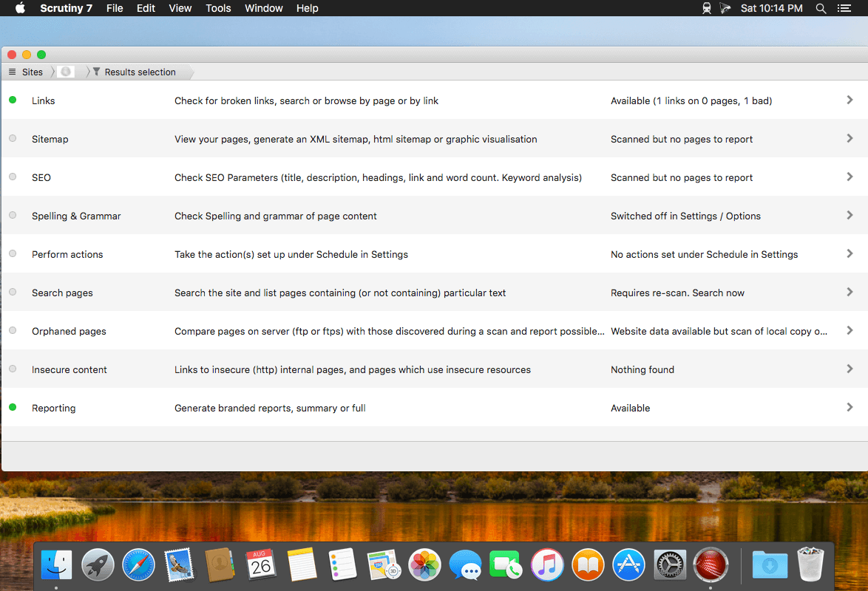Click the website globe icon in the breadcrumb
The width and height of the screenshot is (868, 591).
coord(66,72)
